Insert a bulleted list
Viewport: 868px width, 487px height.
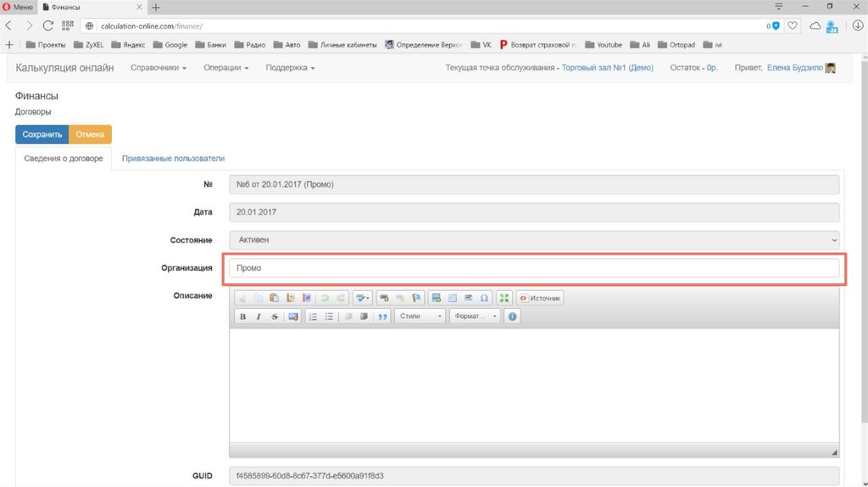329,316
